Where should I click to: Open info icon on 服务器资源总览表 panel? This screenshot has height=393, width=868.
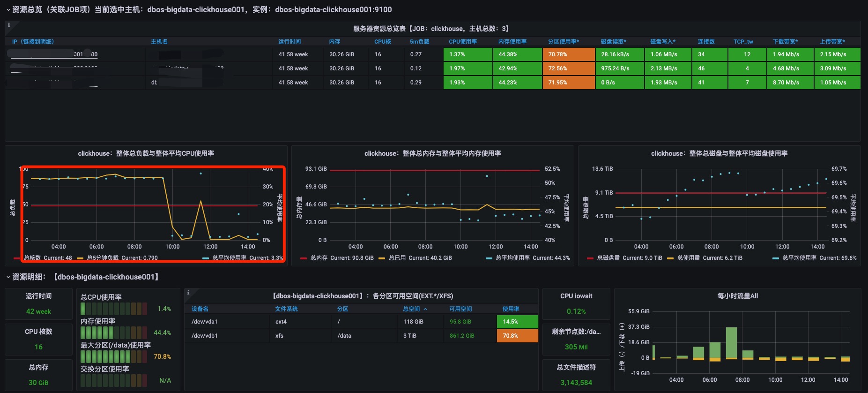tap(8, 25)
